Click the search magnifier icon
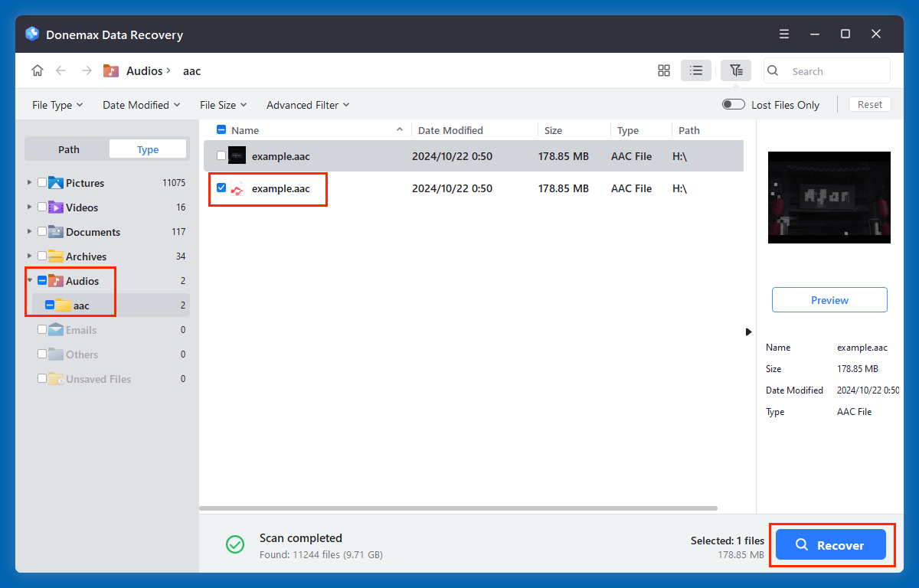This screenshot has height=588, width=919. 772,70
